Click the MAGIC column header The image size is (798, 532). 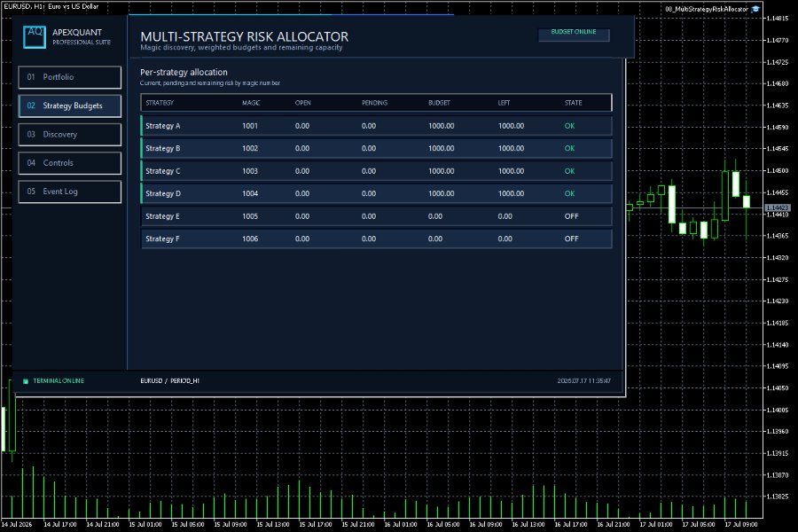point(251,103)
